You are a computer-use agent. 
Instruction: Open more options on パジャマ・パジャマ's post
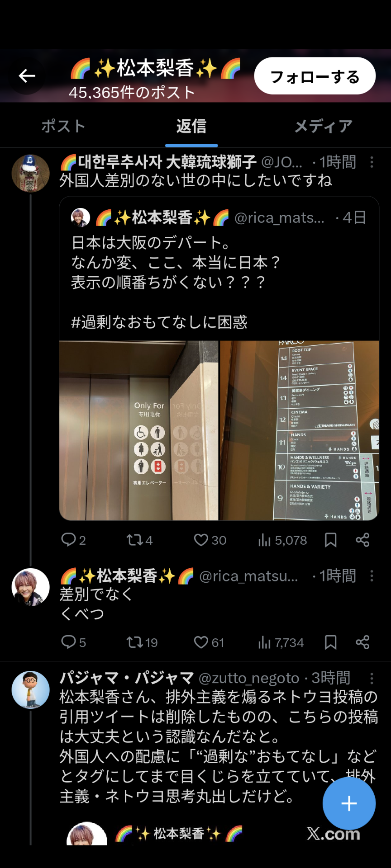tap(372, 678)
